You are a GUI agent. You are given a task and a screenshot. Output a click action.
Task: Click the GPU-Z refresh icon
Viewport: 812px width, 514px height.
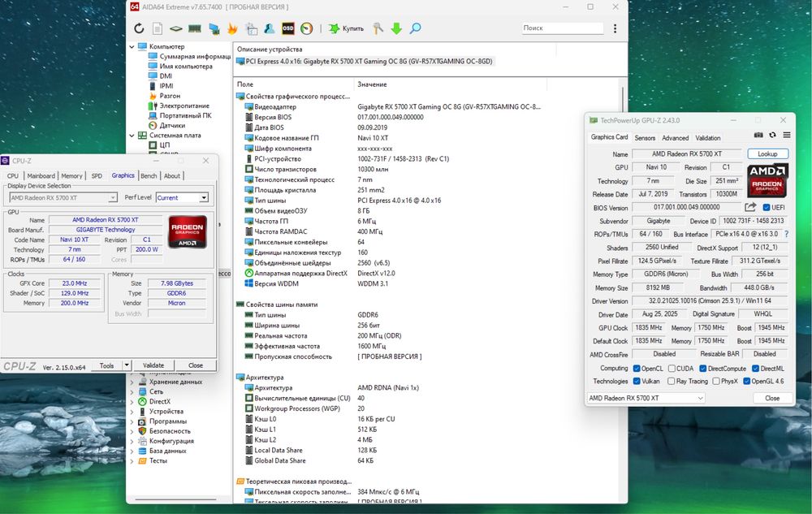tap(773, 135)
